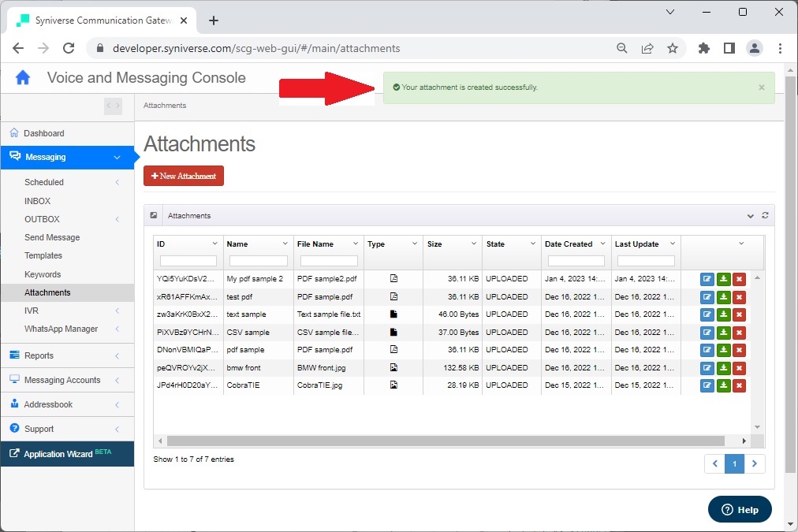Open browser extensions puzzle icon

tap(704, 48)
